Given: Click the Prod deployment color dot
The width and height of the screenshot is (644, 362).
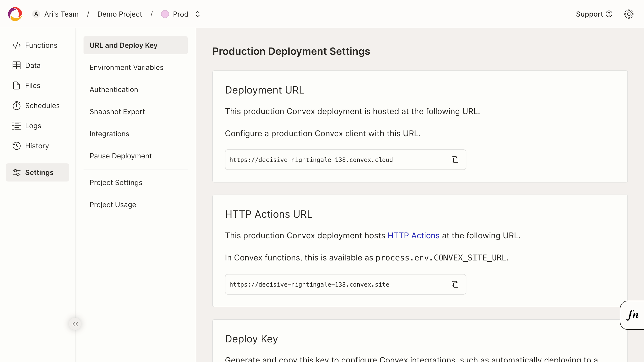Looking at the screenshot, I should pos(165,14).
